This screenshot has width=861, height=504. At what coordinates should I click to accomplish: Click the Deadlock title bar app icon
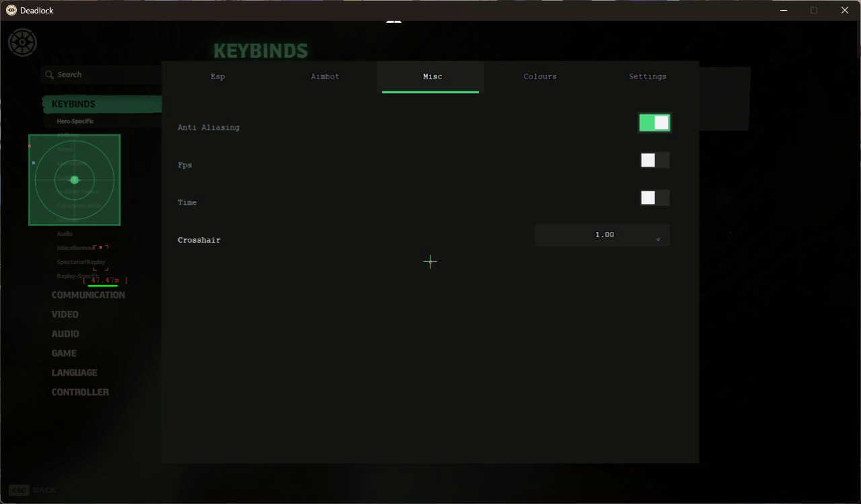pos(11,10)
